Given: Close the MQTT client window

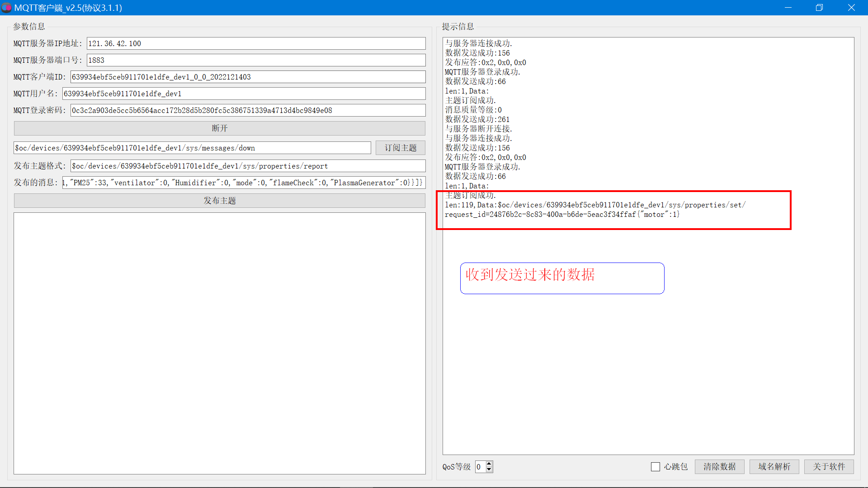Looking at the screenshot, I should [851, 8].
